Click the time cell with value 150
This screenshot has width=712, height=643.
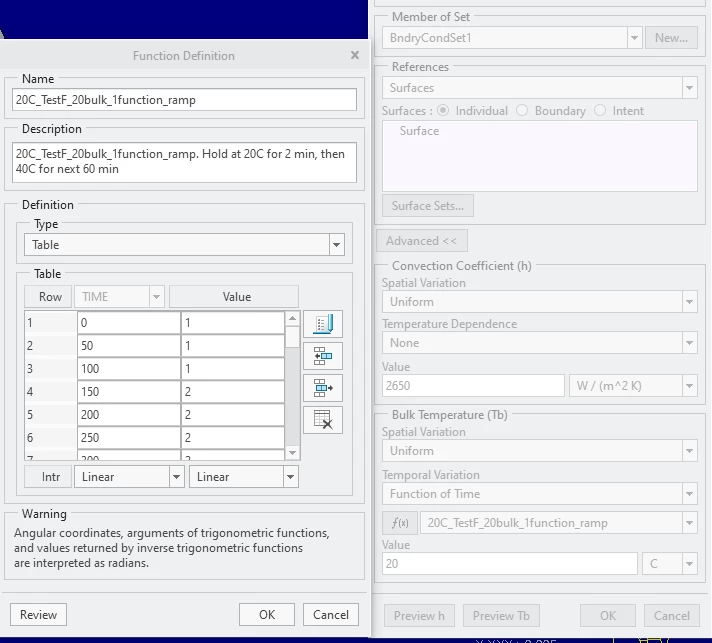[x=129, y=392]
